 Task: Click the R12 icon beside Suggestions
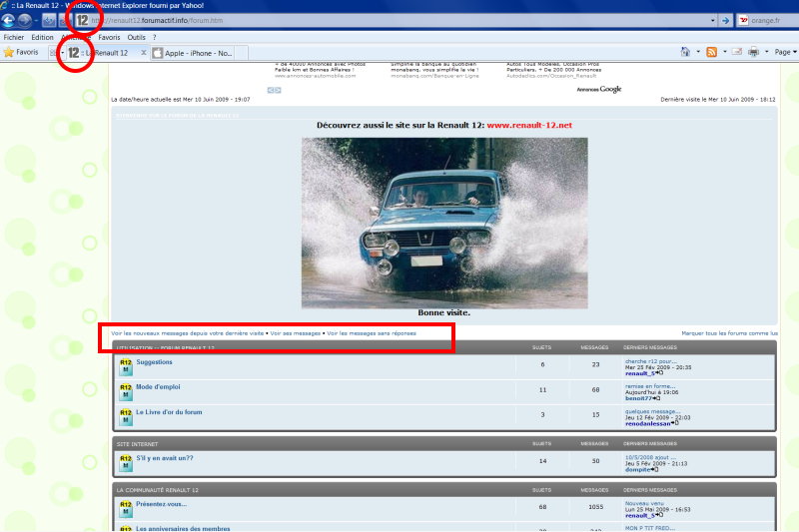[126, 366]
